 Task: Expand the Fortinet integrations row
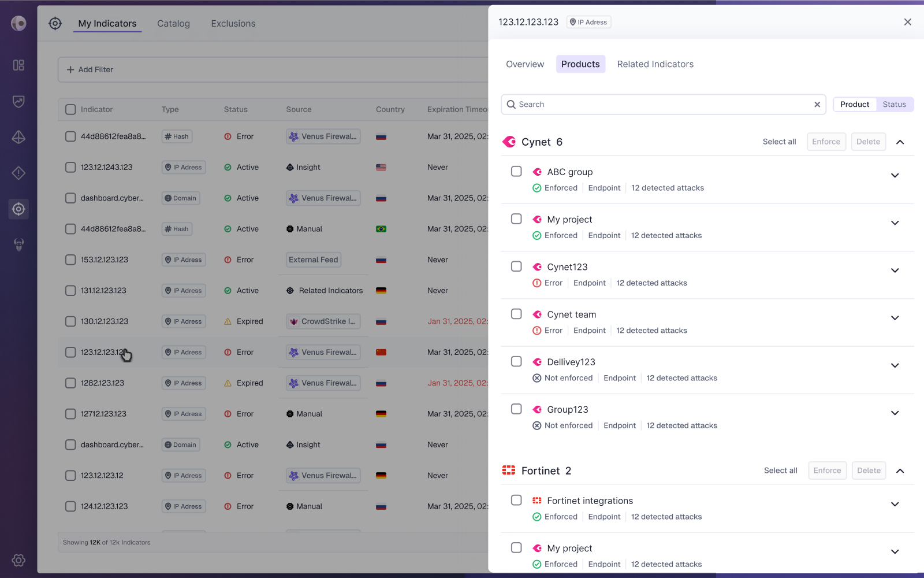point(895,505)
